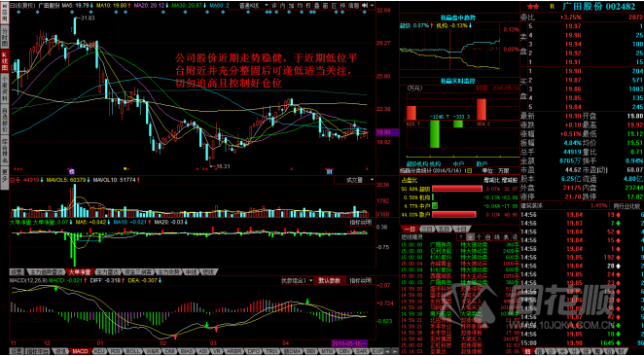Click the question mark icon in the short-term alert panel

461,237
